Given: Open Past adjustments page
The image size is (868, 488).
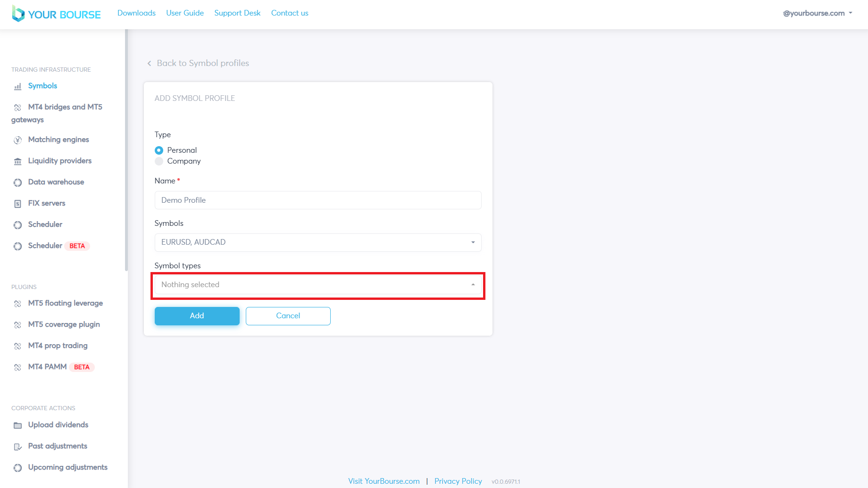Looking at the screenshot, I should [58, 446].
